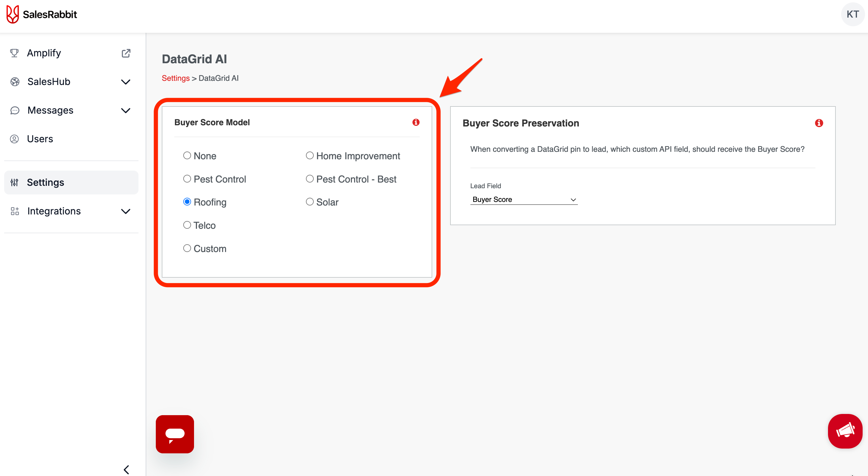Open Settings in the sidebar

(x=71, y=183)
